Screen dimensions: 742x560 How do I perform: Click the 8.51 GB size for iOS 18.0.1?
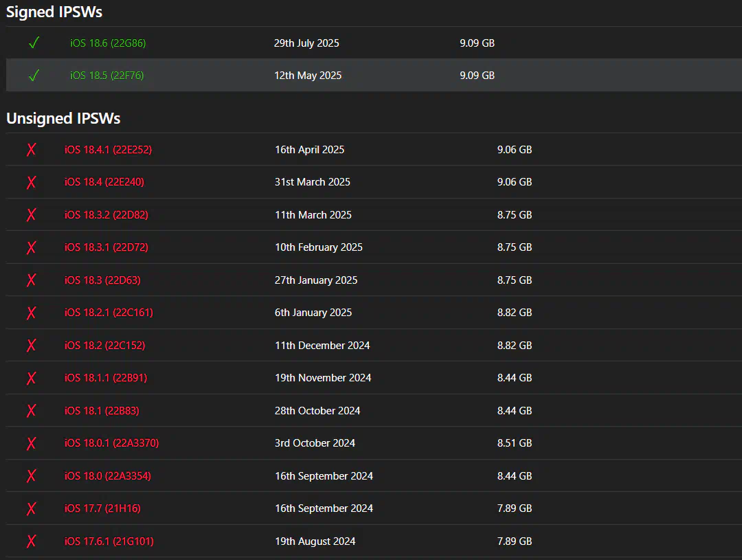pyautogui.click(x=515, y=443)
